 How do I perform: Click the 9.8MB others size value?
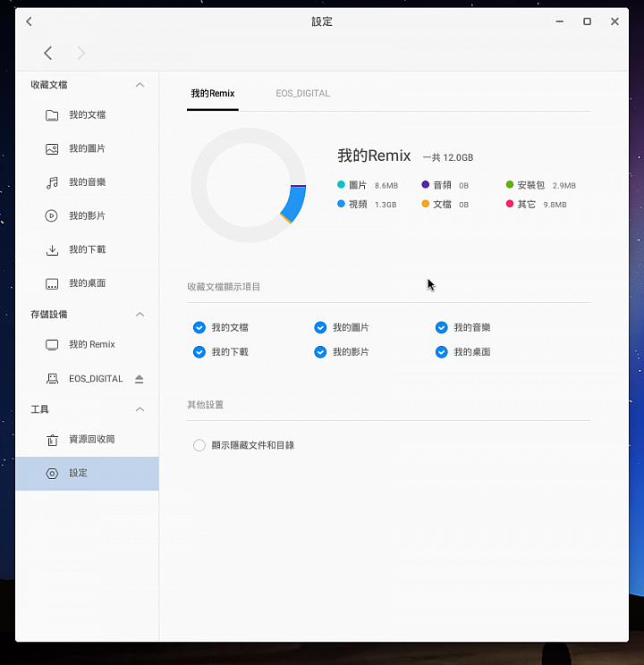[555, 205]
